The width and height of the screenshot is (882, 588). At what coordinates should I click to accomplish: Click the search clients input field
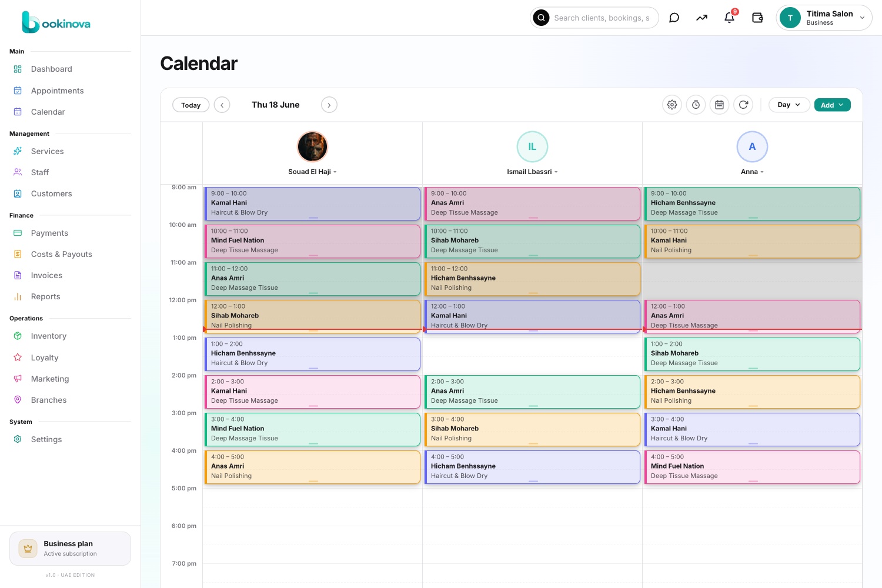(603, 18)
